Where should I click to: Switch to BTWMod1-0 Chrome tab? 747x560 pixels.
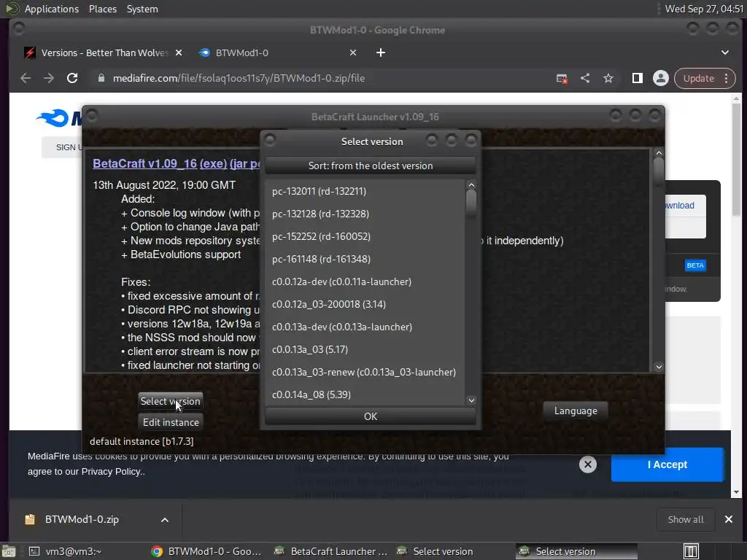coord(276,52)
